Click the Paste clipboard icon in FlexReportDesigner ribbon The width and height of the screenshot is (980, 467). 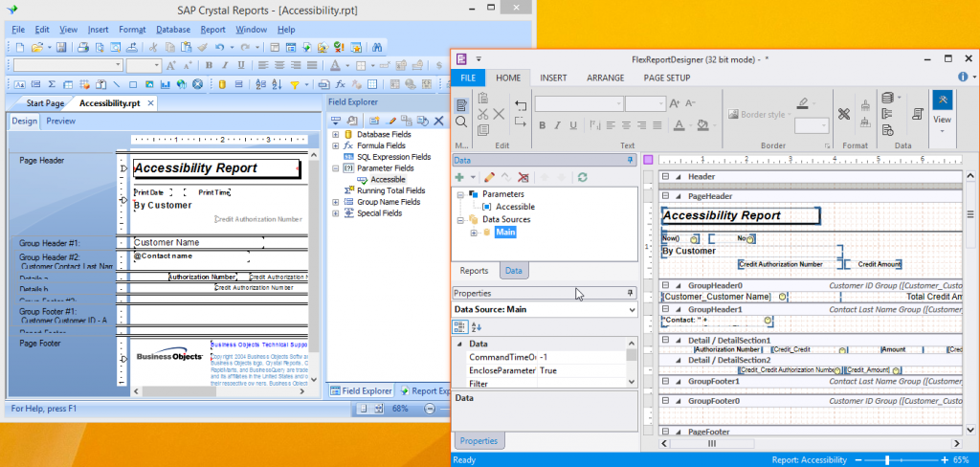[x=482, y=99]
